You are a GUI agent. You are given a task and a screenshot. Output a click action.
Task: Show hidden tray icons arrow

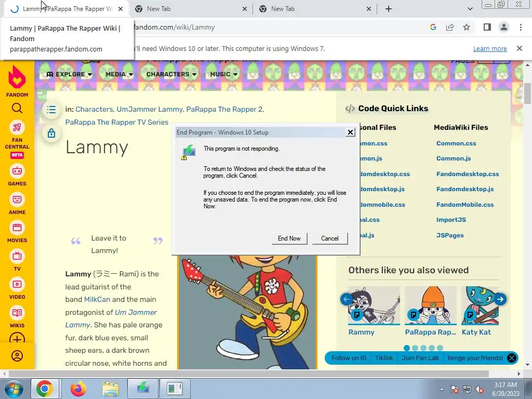[442, 389]
